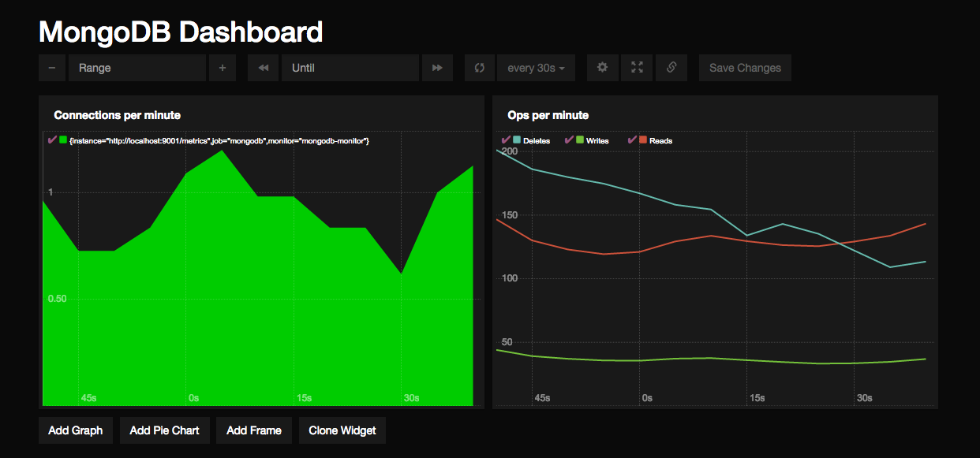
Task: Click the 'Reads' legend label
Action: point(661,140)
